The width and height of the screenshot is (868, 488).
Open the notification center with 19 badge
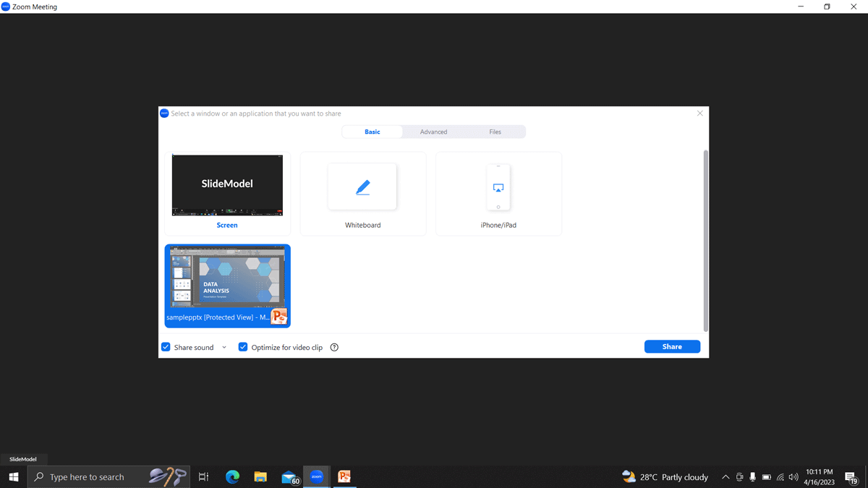852,478
